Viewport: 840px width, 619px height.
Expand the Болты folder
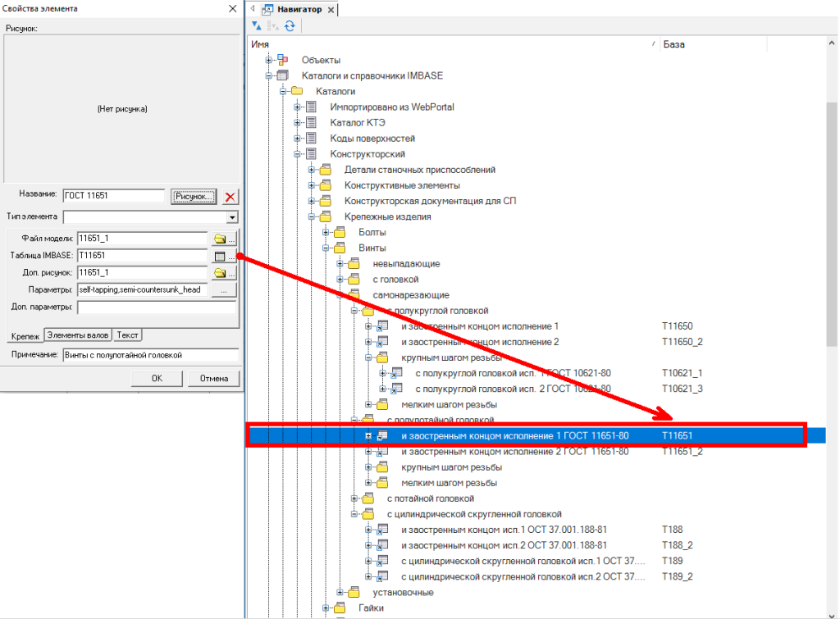326,233
